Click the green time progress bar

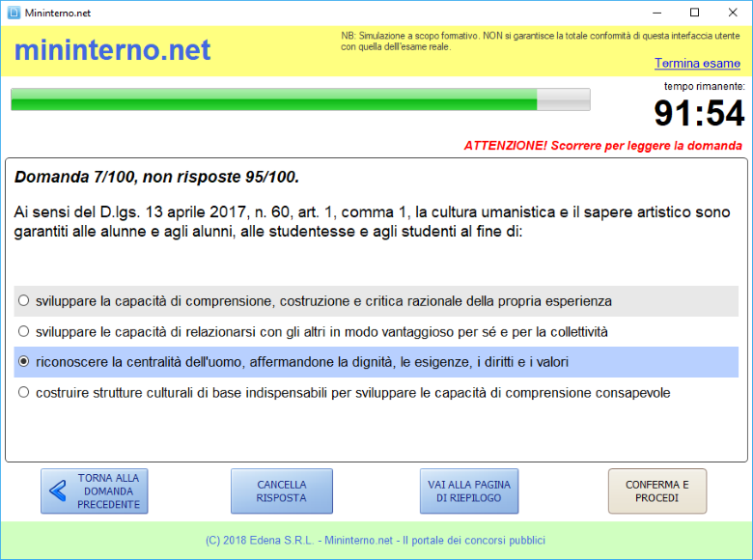pos(299,99)
